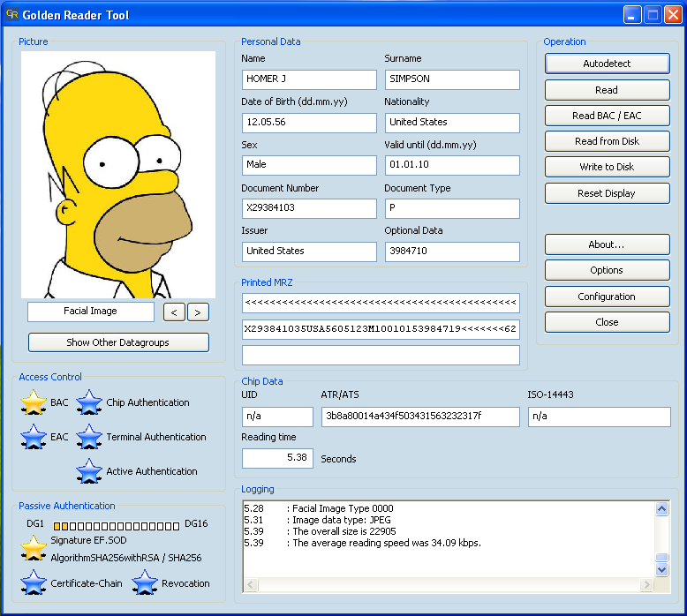This screenshot has width=687, height=616.
Task: Click the DG1 datagroup indicator box
Action: [57, 526]
